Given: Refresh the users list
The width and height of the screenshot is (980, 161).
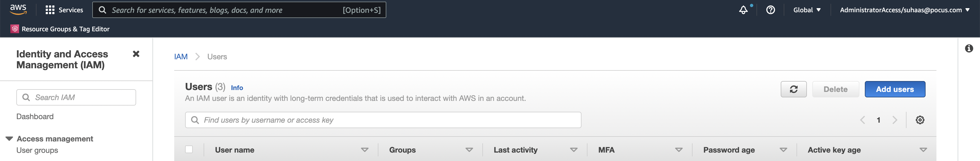Looking at the screenshot, I should [x=793, y=89].
